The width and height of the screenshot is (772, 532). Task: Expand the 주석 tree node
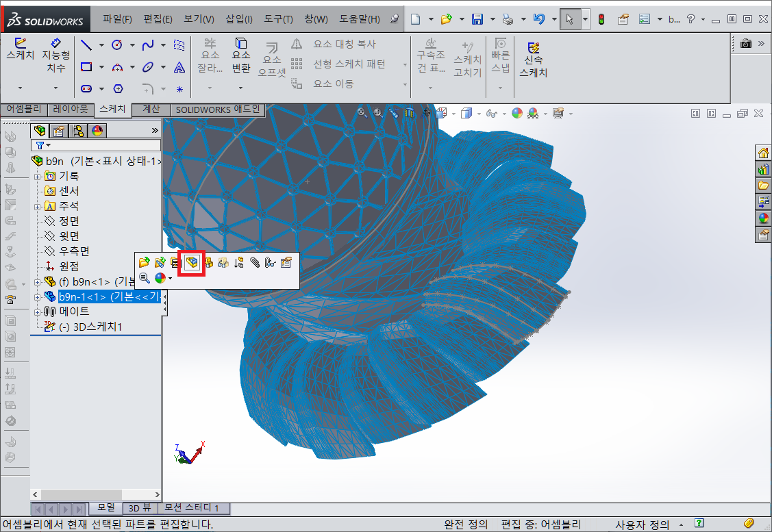[x=38, y=207]
